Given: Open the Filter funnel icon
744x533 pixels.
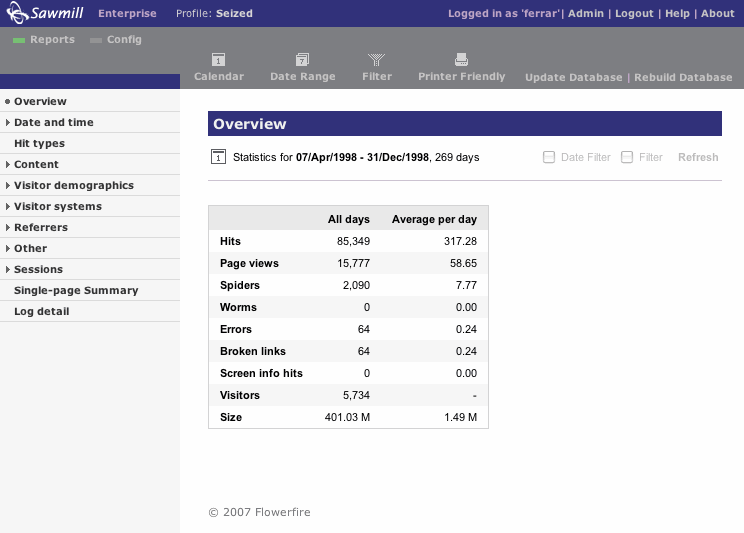Looking at the screenshot, I should tap(377, 60).
